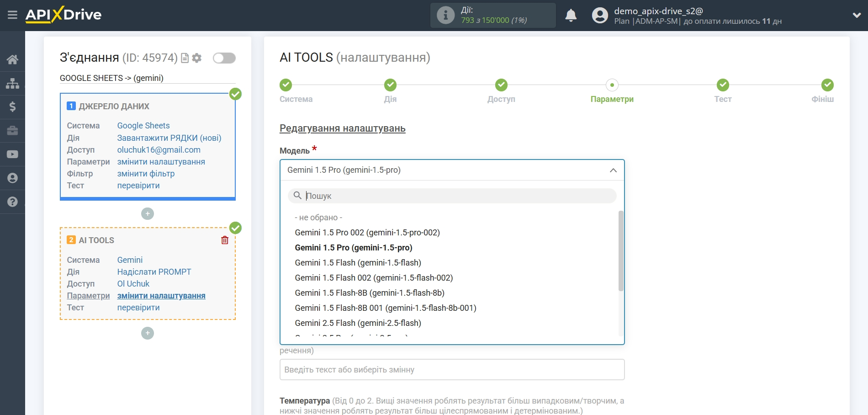Click the model list scrollbar
This screenshot has height=415, width=868.
click(621, 250)
